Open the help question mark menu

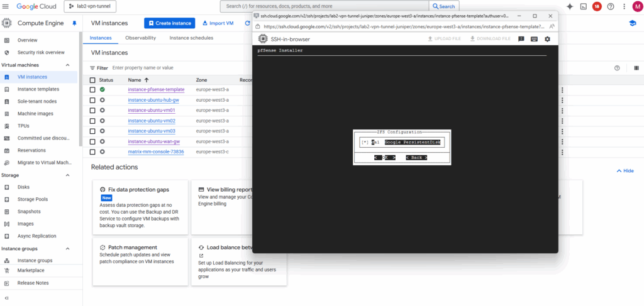pyautogui.click(x=611, y=6)
